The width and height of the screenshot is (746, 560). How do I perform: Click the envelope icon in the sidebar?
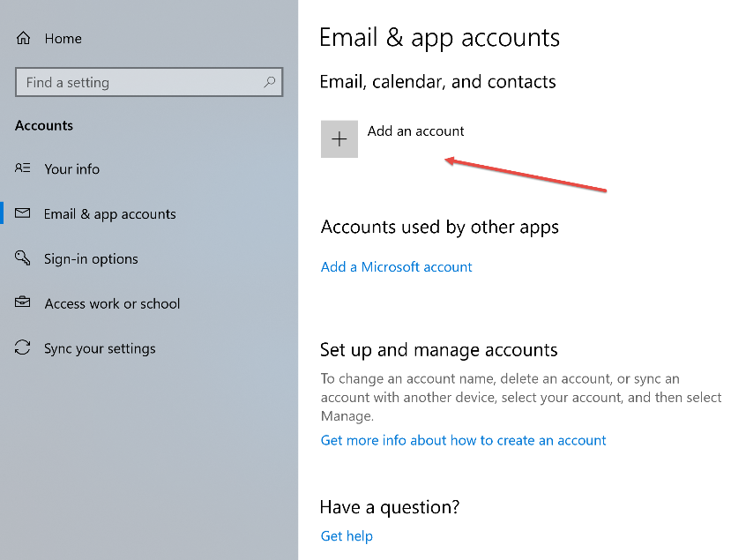22,213
